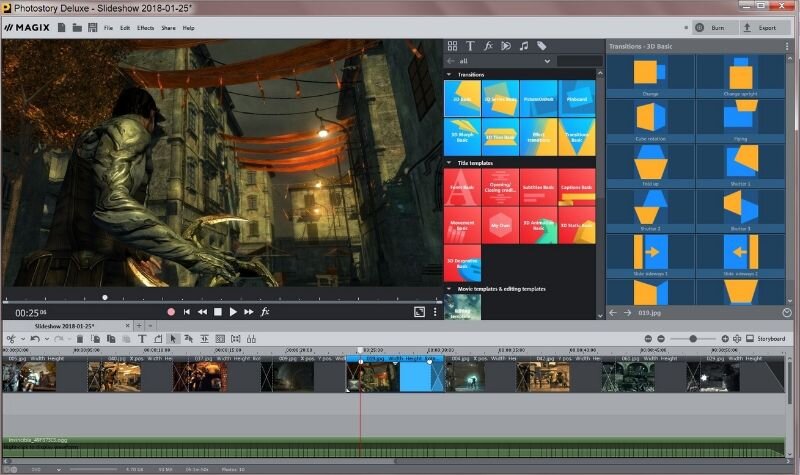Open the Transitions panel three-dot options menu

point(787,46)
